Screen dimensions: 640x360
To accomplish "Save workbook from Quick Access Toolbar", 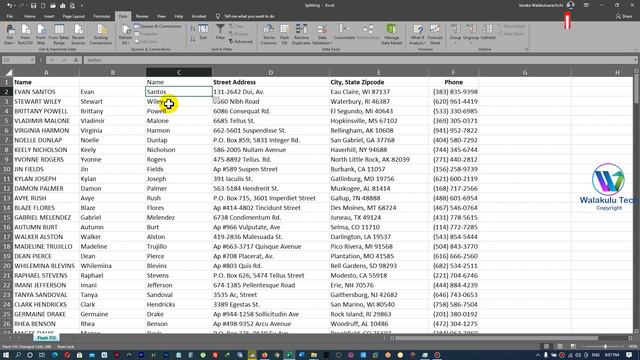I will [33, 6].
